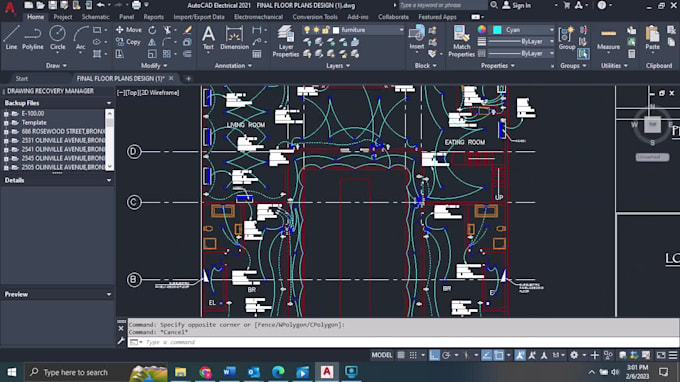
Task: Click the keyword search box in title bar
Action: (442, 5)
